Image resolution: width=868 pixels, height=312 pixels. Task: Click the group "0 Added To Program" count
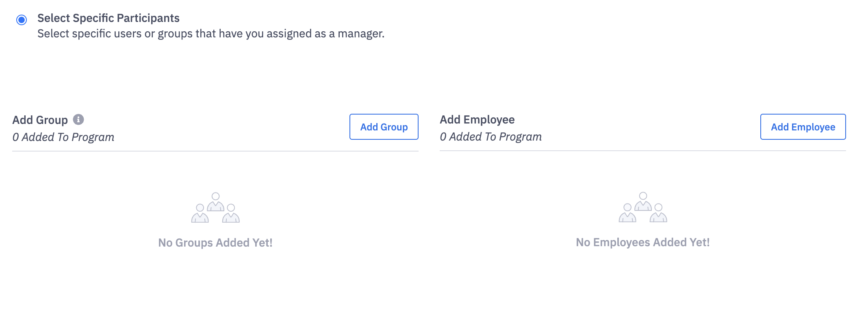tap(63, 137)
